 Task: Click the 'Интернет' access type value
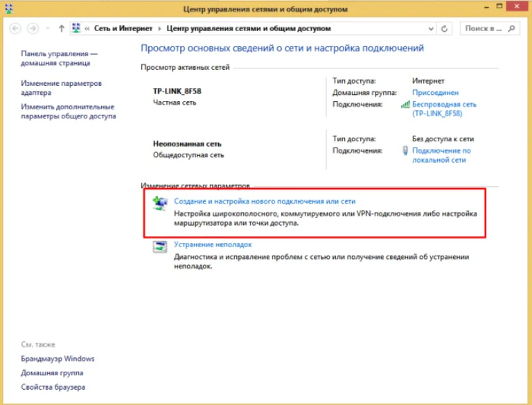tap(428, 81)
